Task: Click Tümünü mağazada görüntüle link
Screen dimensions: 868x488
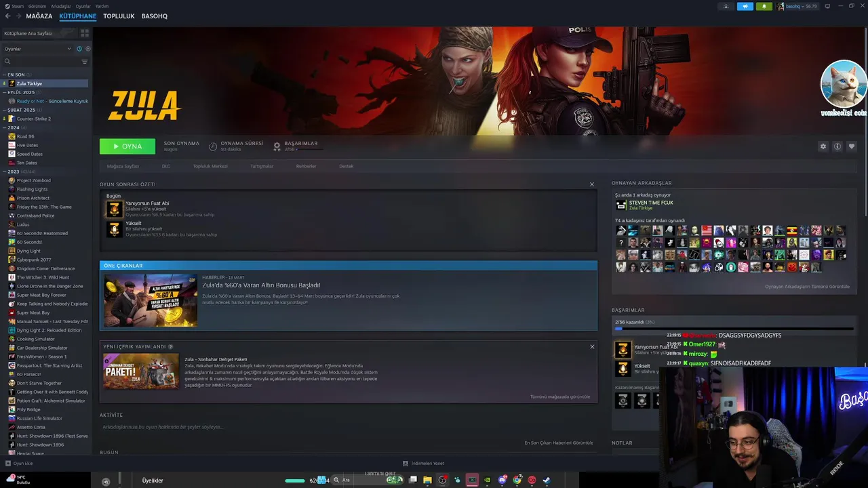Action: [x=560, y=396]
